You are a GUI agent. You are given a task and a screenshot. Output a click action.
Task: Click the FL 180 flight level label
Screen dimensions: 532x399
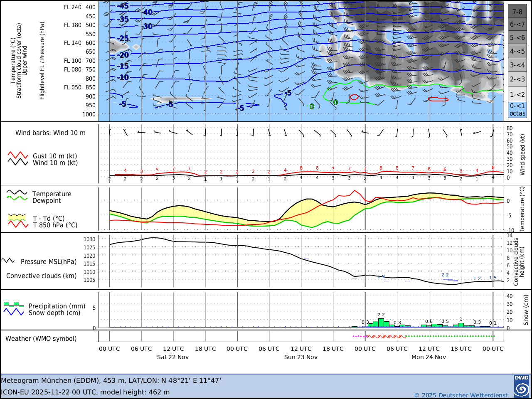tap(73, 25)
